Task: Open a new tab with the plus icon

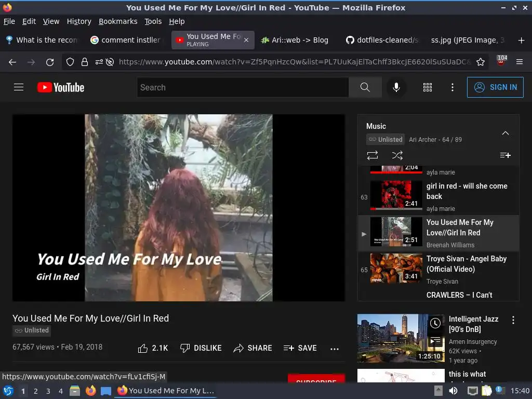Action: pos(521,41)
